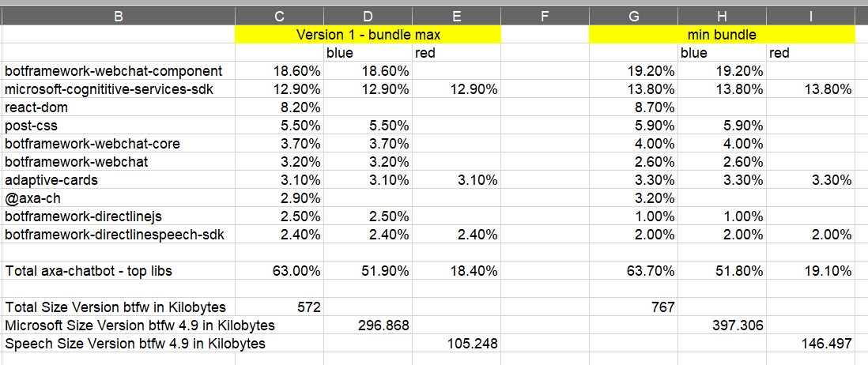Select 'Total Size Version btfw in Kilobytes' label

115,307
